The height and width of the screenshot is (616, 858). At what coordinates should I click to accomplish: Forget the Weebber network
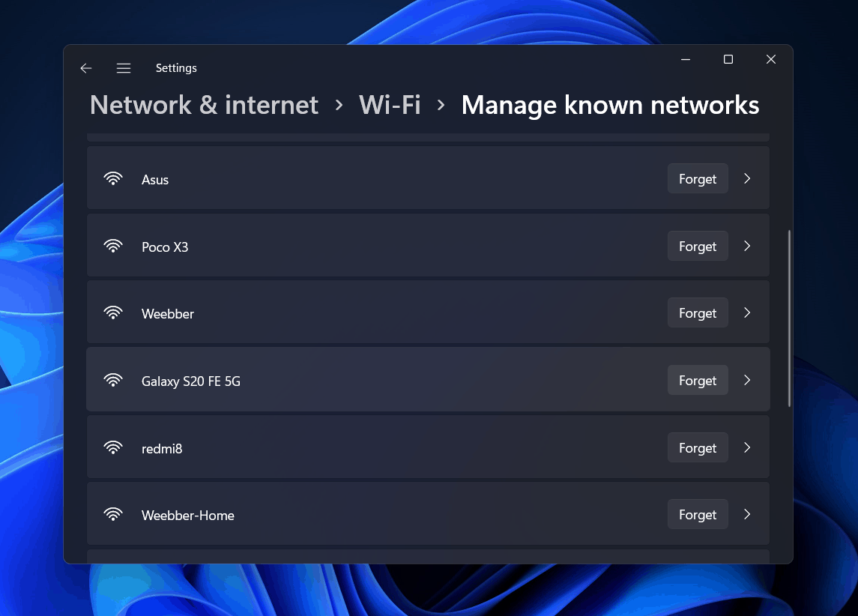(697, 312)
